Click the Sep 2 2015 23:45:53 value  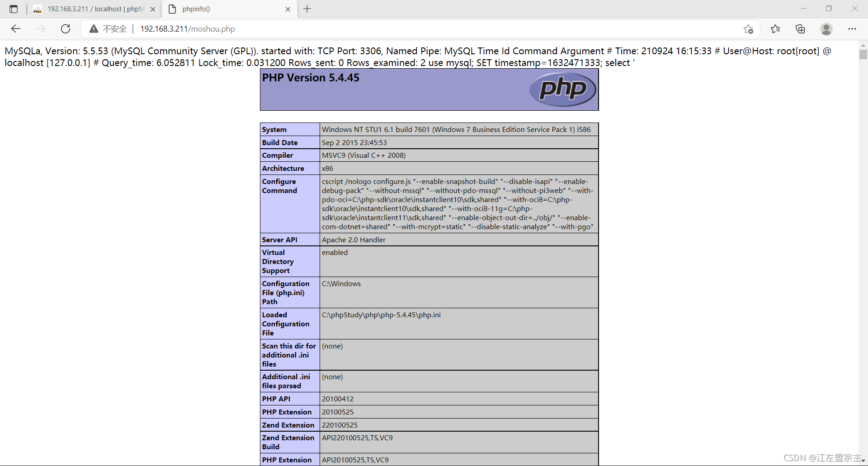(354, 143)
